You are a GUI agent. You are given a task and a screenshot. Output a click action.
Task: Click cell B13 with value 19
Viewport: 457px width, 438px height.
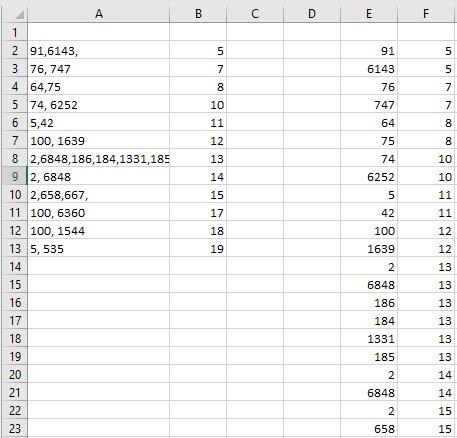198,249
